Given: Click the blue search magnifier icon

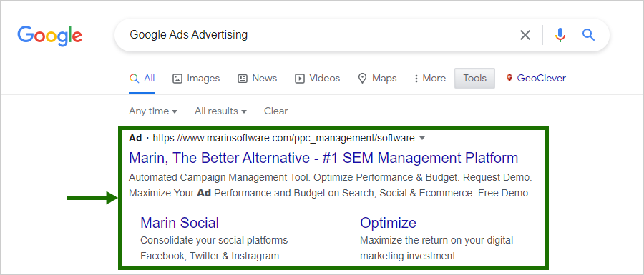Looking at the screenshot, I should pyautogui.click(x=589, y=35).
